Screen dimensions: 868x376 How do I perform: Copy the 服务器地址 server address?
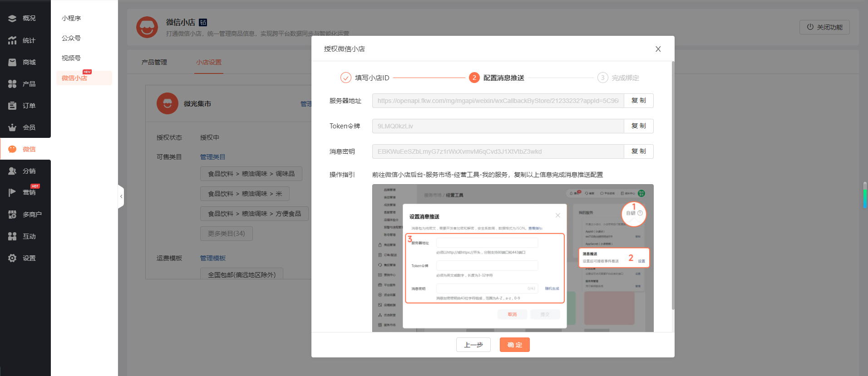click(x=639, y=101)
